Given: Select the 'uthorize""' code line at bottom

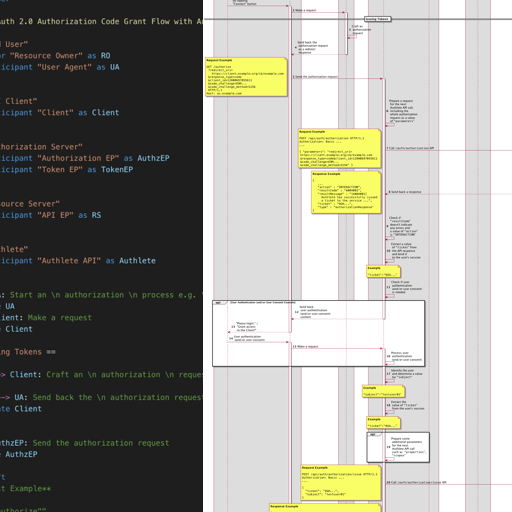Looking at the screenshot, I should point(23,509).
